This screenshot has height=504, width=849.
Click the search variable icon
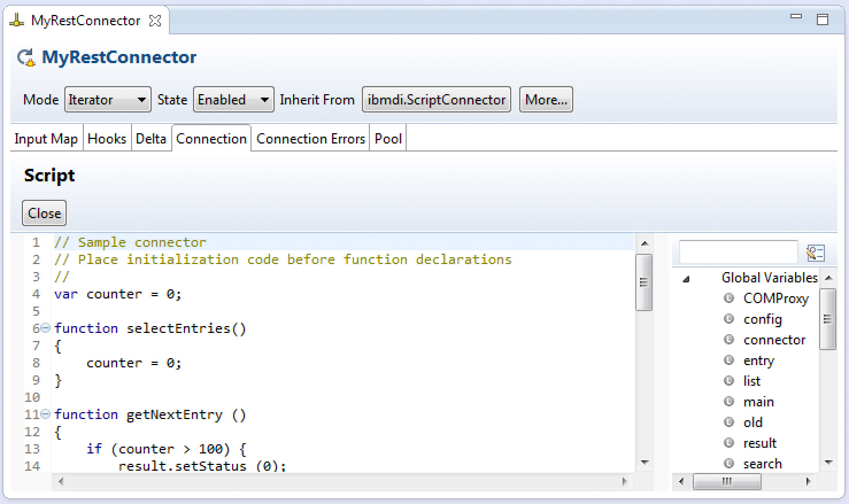coord(729,463)
